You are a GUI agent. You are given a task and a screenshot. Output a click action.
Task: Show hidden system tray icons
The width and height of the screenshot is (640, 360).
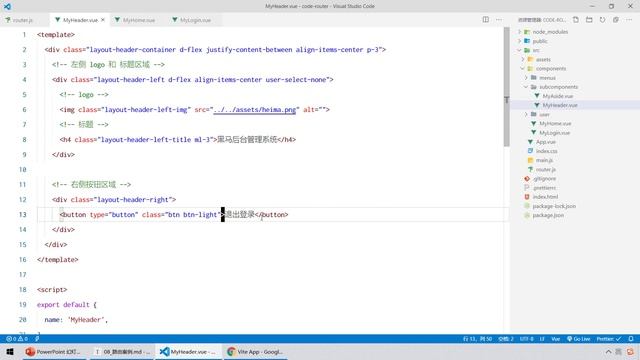pos(608,351)
